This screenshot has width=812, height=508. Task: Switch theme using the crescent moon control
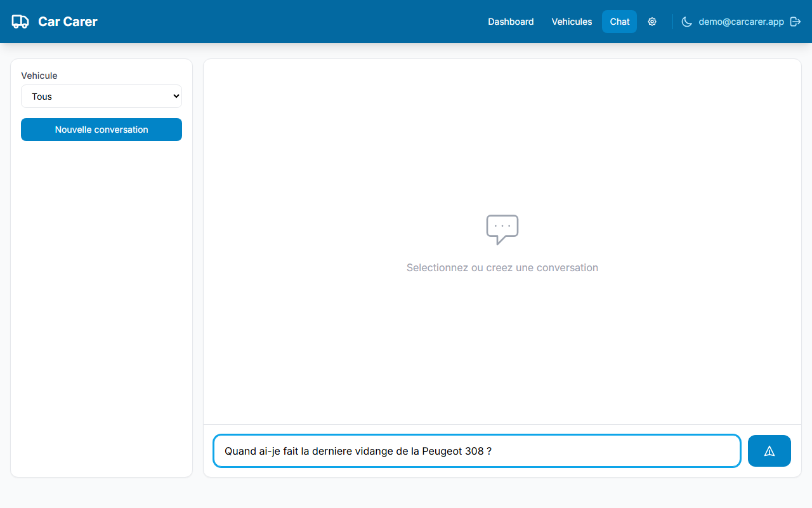pyautogui.click(x=687, y=21)
